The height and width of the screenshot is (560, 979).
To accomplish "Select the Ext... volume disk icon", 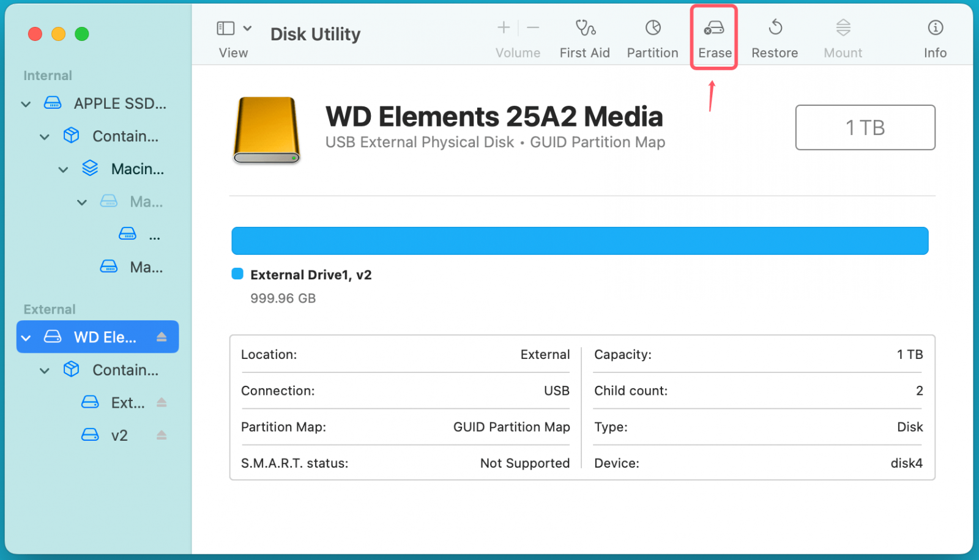I will point(90,402).
